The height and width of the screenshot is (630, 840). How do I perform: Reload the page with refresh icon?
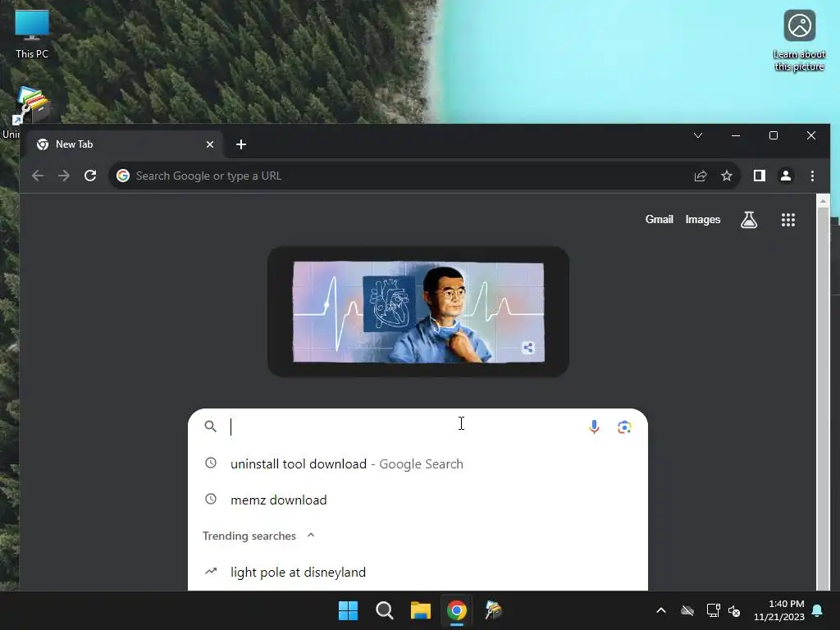(90, 176)
